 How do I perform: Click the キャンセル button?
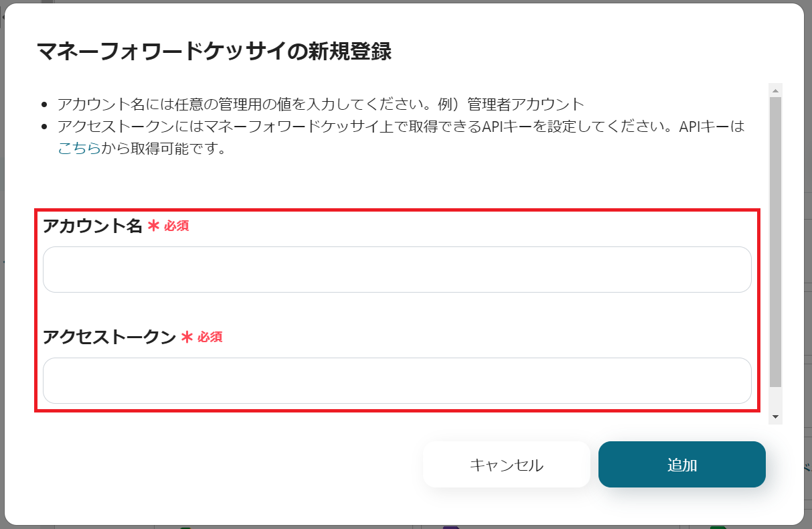[x=506, y=465]
